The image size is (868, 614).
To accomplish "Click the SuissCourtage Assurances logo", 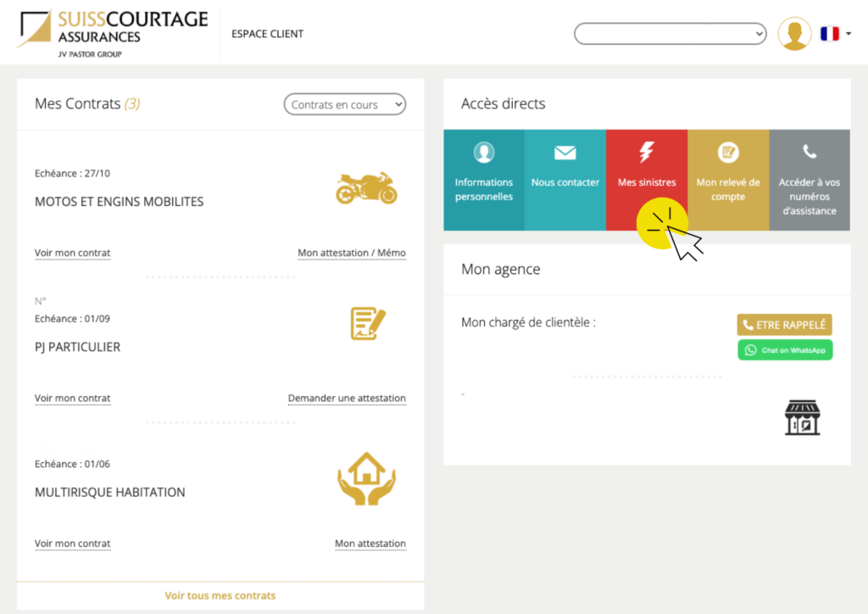I will click(112, 32).
